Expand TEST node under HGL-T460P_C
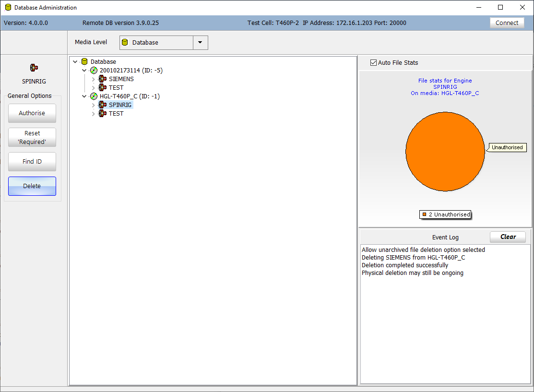Image resolution: width=534 pixels, height=392 pixels. (93, 114)
